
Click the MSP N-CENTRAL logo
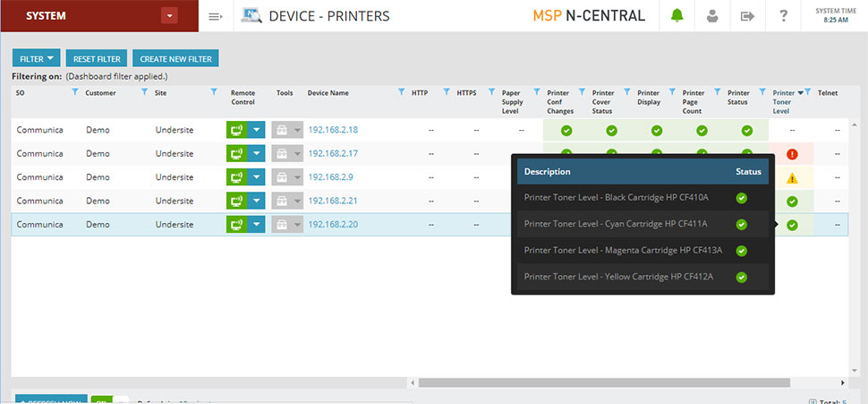[x=589, y=15]
